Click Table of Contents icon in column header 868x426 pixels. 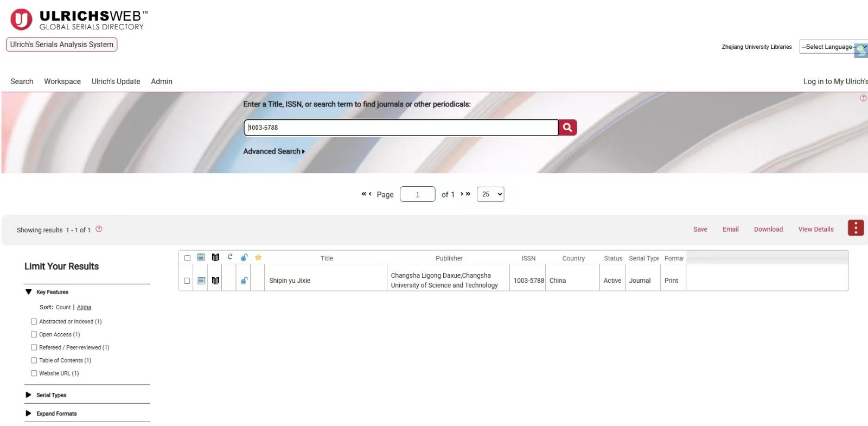pyautogui.click(x=201, y=257)
